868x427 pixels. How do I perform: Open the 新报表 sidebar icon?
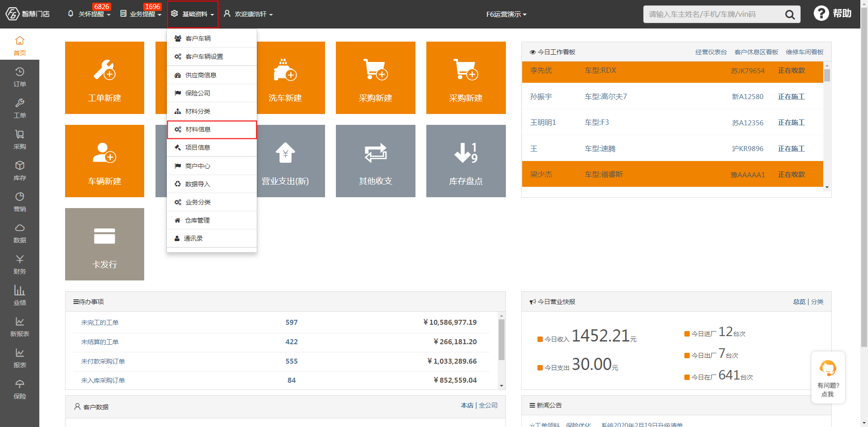(x=19, y=327)
